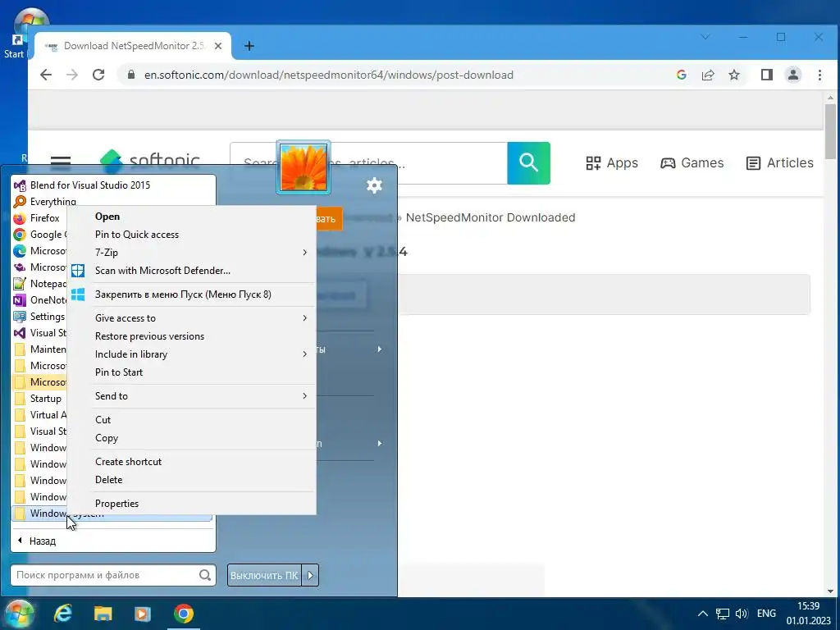Open Softonic Articles link
Image resolution: width=840 pixels, height=630 pixels.
(779, 163)
